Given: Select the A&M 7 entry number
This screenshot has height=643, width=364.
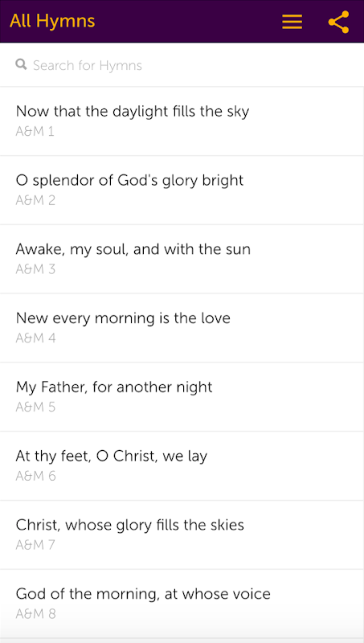Looking at the screenshot, I should pos(35,545).
